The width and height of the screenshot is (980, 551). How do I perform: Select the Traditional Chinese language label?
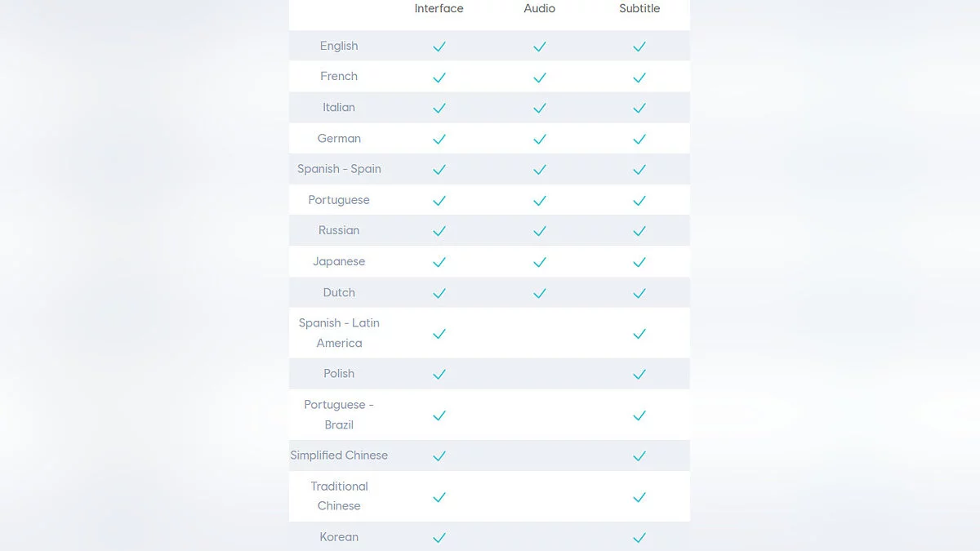pos(339,495)
